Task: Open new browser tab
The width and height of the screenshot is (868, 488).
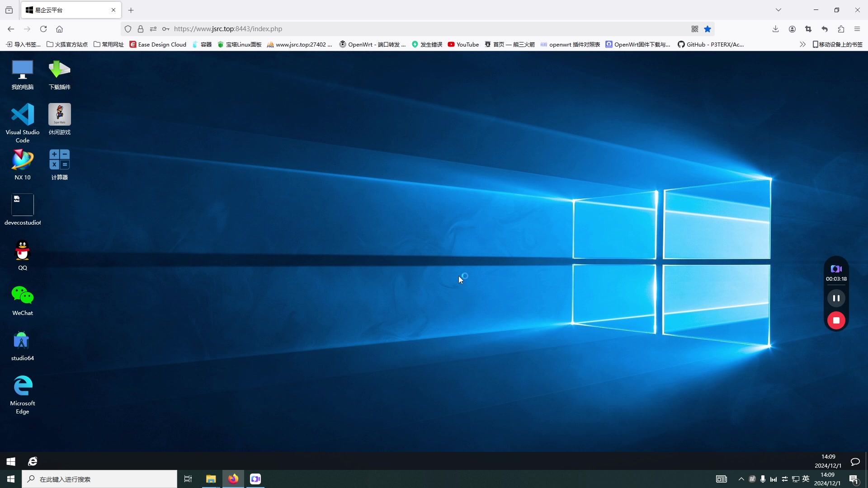Action: (131, 10)
